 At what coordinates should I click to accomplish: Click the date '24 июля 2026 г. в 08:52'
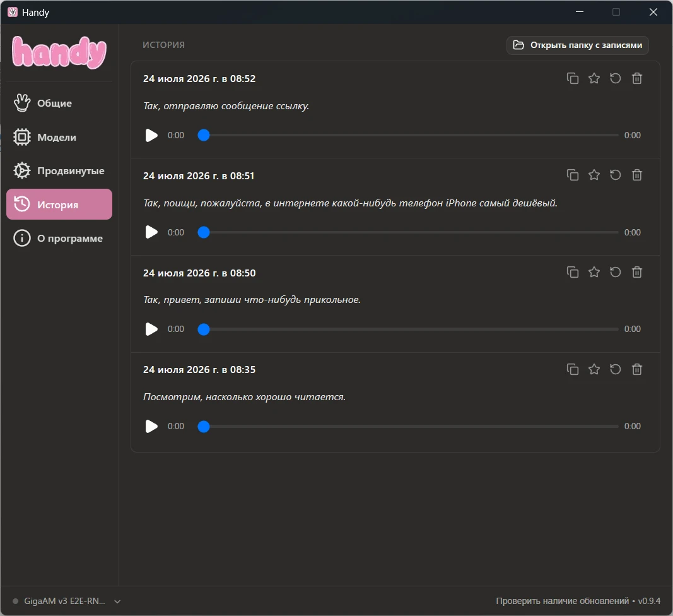199,79
